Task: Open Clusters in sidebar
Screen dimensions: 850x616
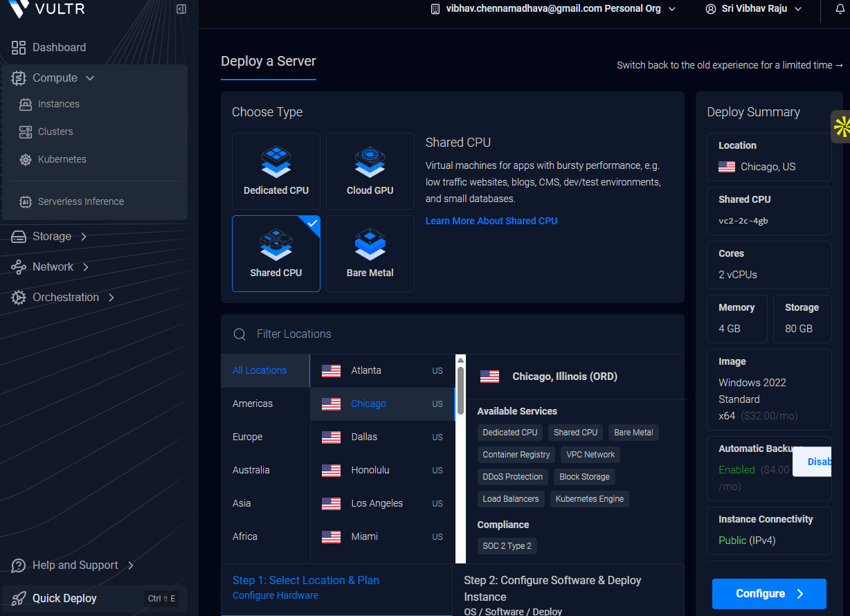Action: pyautogui.click(x=55, y=132)
